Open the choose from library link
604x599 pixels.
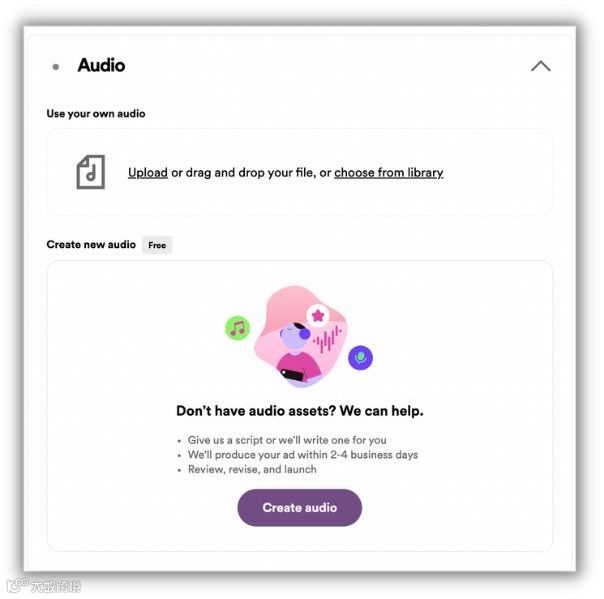pyautogui.click(x=388, y=173)
